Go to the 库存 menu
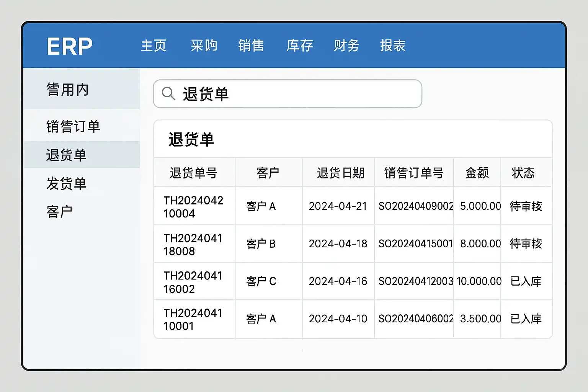Image resolution: width=588 pixels, height=392 pixels. coord(300,46)
